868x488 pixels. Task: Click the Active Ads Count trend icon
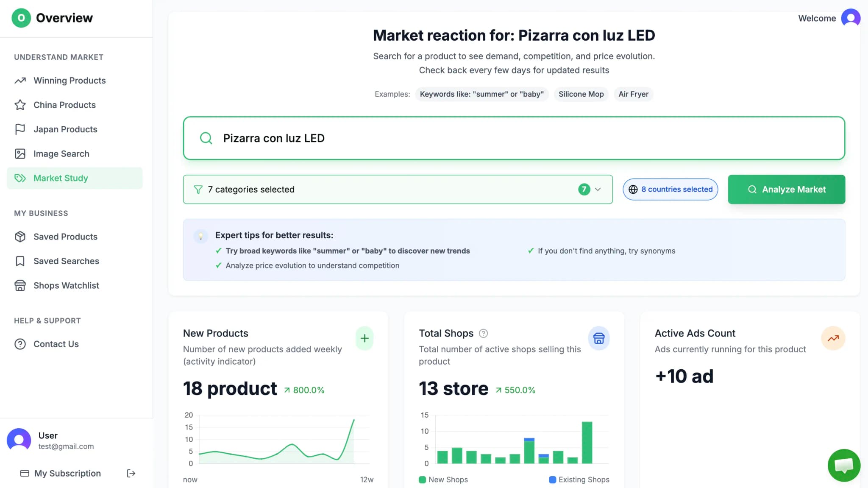point(833,338)
